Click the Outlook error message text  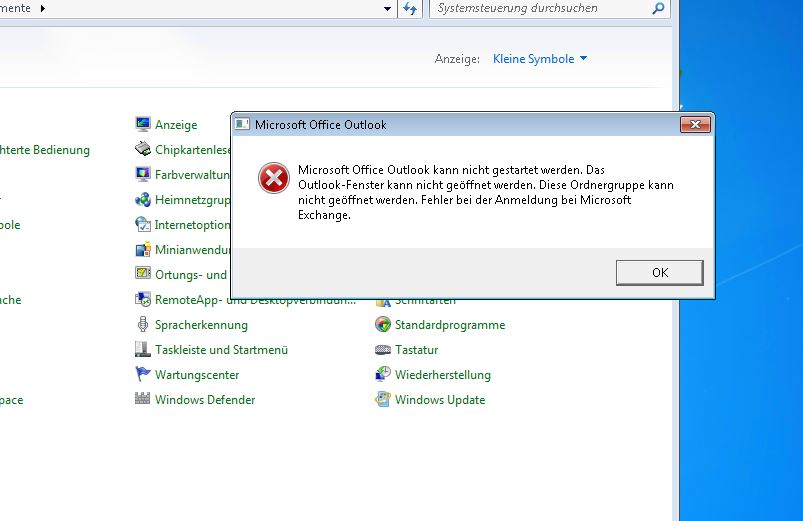coord(485,192)
